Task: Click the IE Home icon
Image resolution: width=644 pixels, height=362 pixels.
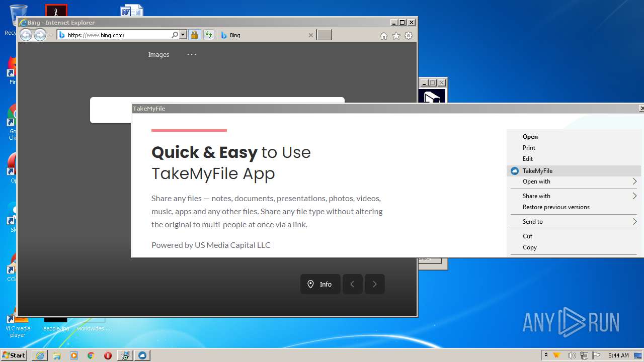Action: tap(384, 36)
